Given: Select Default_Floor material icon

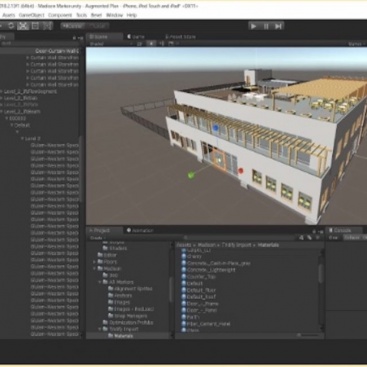Looking at the screenshot, I should pyautogui.click(x=183, y=290).
